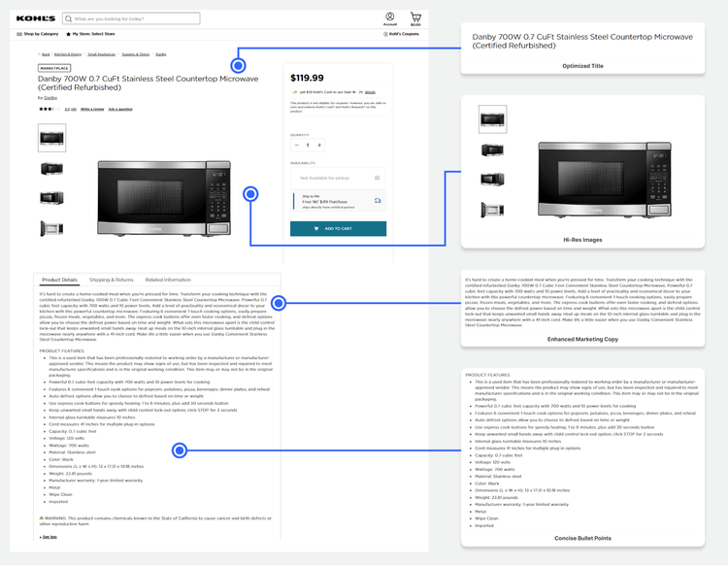The image size is (728, 566).
Task: Click the Hi-Res Images label
Action: click(582, 240)
